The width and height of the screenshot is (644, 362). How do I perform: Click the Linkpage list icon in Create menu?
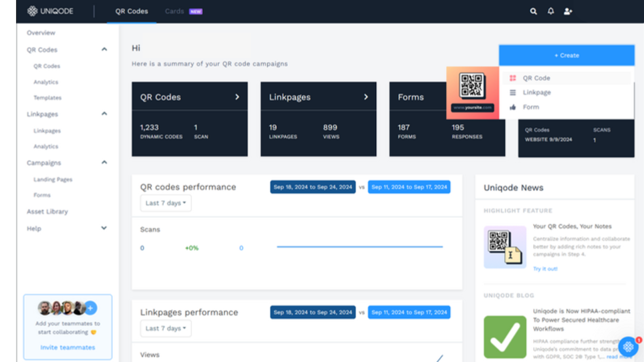[513, 93]
